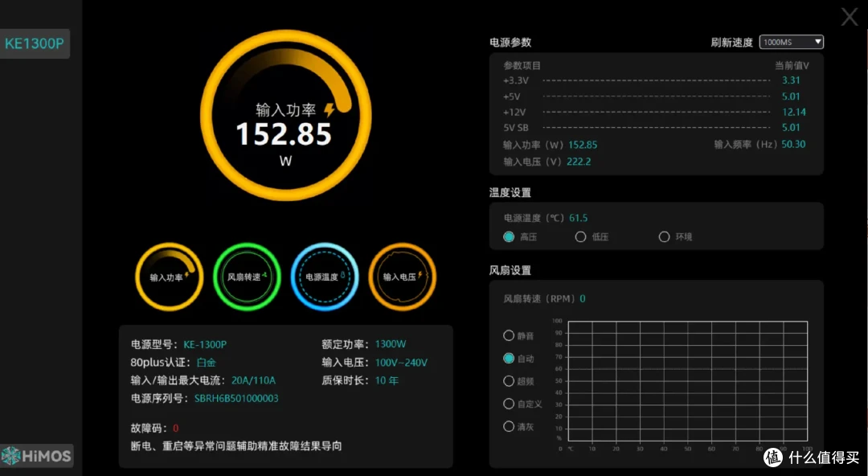This screenshot has width=868, height=476.
Task: Click the 电源参数 section heading
Action: pyautogui.click(x=510, y=42)
